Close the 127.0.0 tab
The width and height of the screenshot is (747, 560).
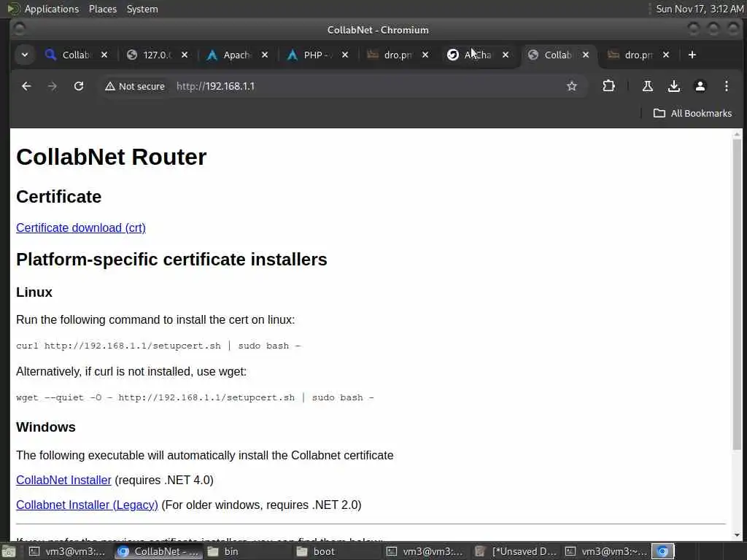185,55
